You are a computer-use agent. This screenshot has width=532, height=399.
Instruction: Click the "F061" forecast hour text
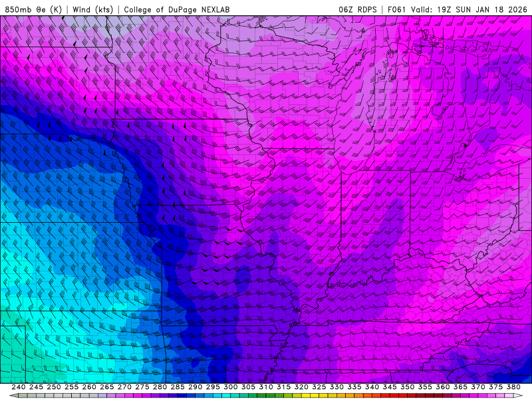coord(396,9)
